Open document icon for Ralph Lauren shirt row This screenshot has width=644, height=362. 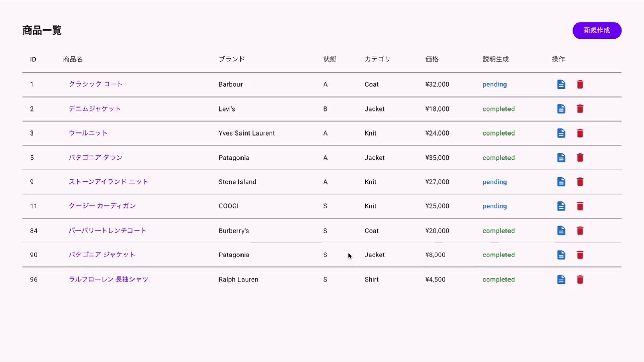tap(561, 279)
